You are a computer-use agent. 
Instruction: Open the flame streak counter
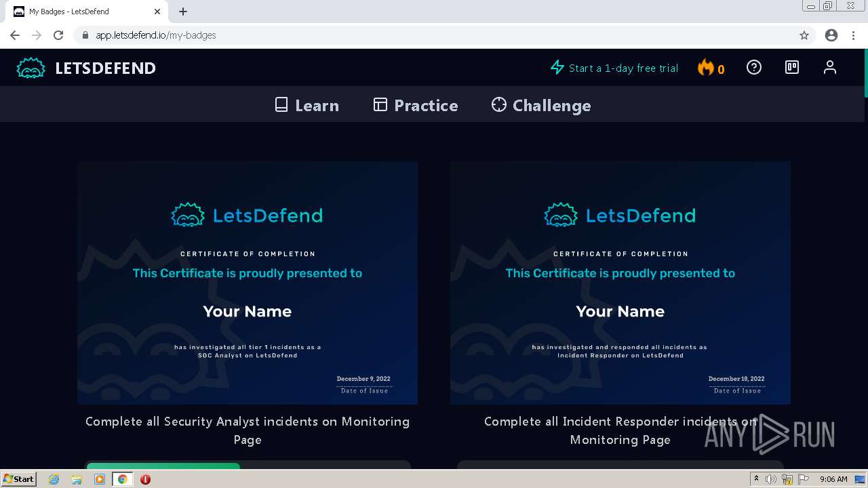tap(711, 68)
